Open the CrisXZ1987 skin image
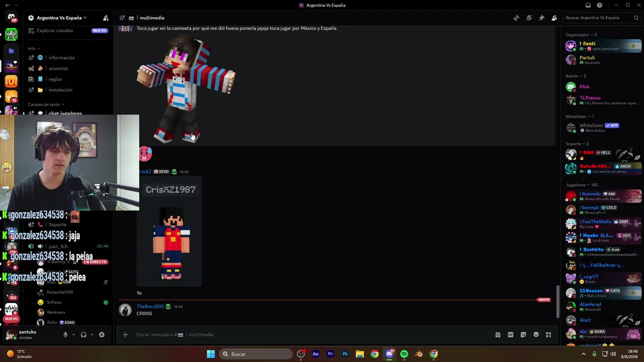Screen dimensions: 644x362 pos(170,231)
